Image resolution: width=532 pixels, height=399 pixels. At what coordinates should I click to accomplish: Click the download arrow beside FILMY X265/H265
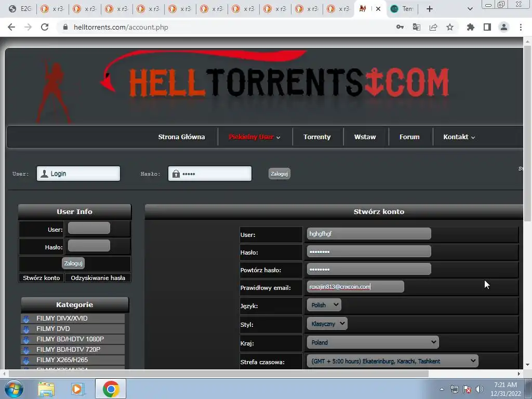[x=26, y=361]
